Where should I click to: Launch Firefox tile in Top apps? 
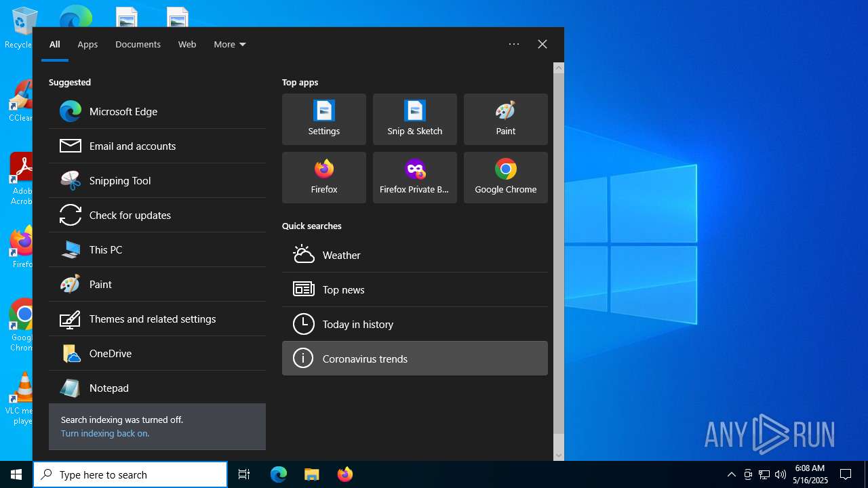coord(324,178)
